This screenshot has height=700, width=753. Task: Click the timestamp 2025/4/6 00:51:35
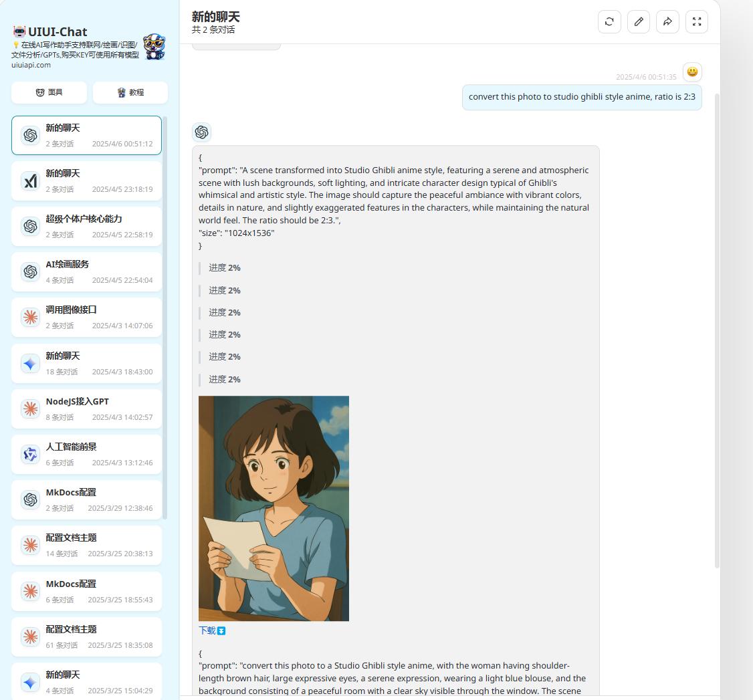click(x=646, y=77)
